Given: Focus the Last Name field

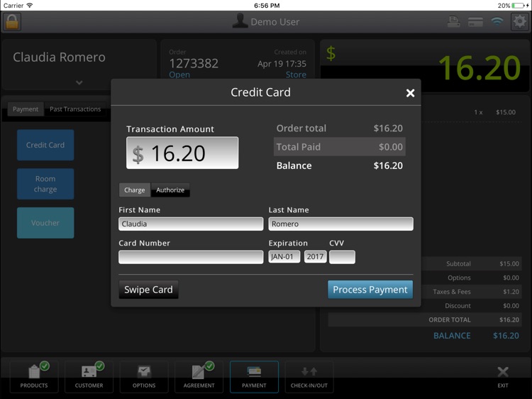Looking at the screenshot, I should pyautogui.click(x=340, y=224).
